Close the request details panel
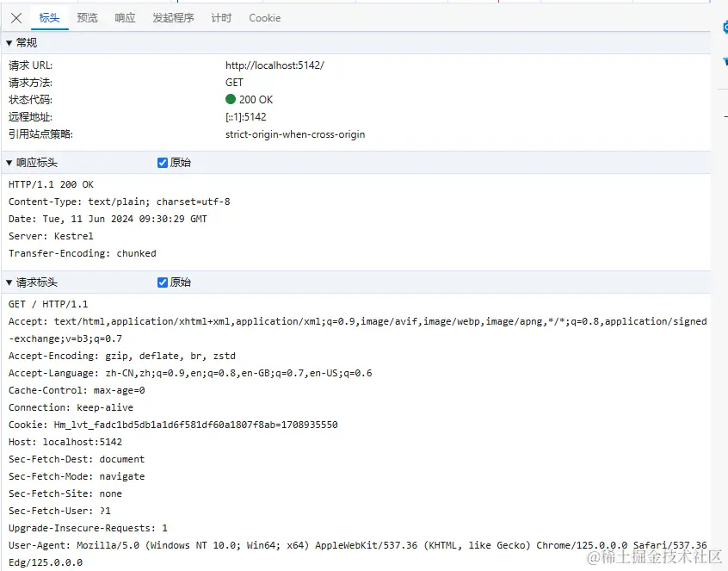Viewport: 728px width, 571px height. click(16, 18)
